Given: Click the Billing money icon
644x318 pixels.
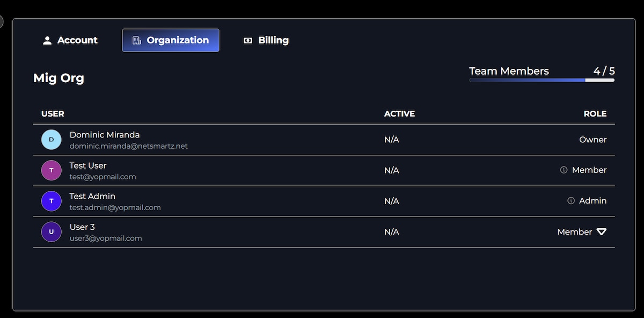Looking at the screenshot, I should pyautogui.click(x=248, y=40).
